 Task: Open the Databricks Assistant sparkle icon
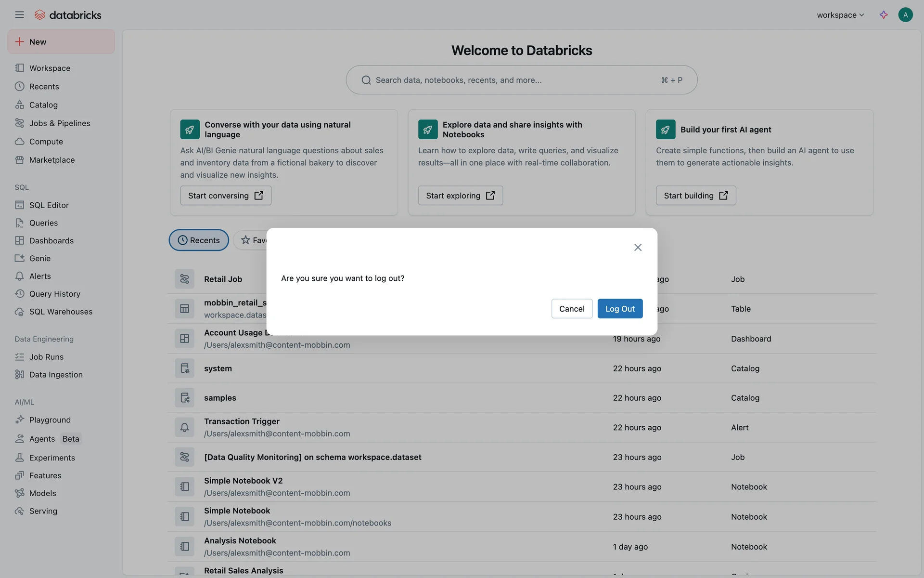click(884, 15)
